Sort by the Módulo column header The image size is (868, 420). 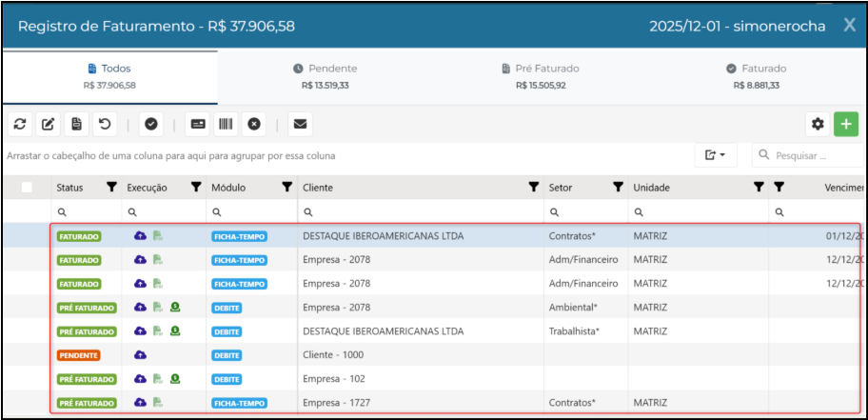(228, 188)
